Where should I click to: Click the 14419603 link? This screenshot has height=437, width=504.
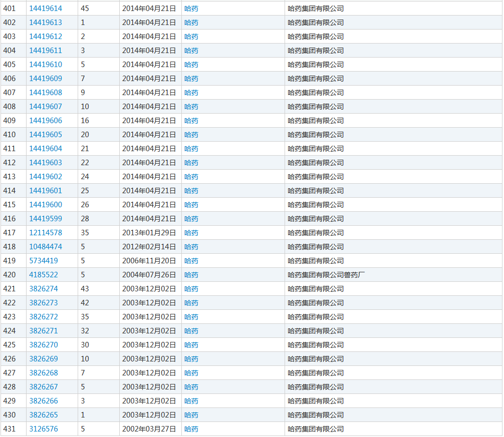46,163
